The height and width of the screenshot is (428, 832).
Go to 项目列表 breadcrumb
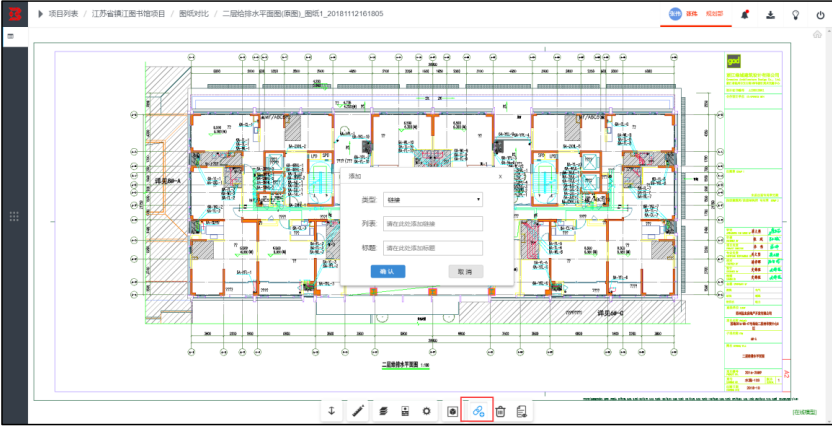pos(64,14)
